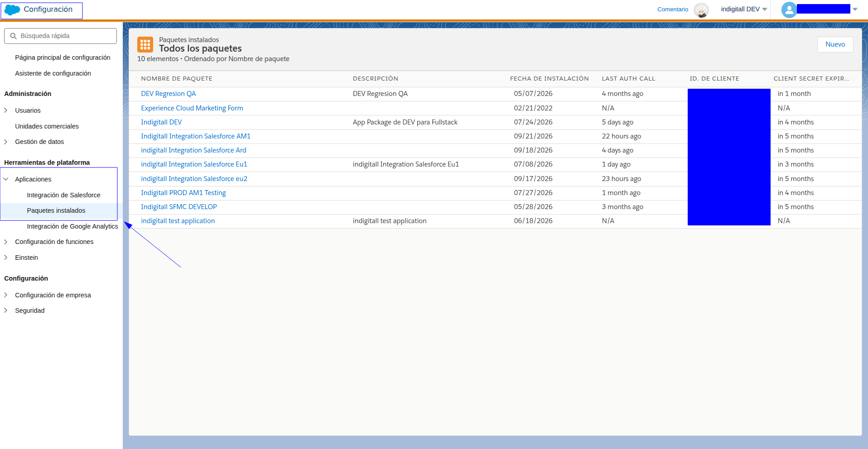This screenshot has height=449, width=868.
Task: Expand the Usuarios tree node
Action: 5,110
